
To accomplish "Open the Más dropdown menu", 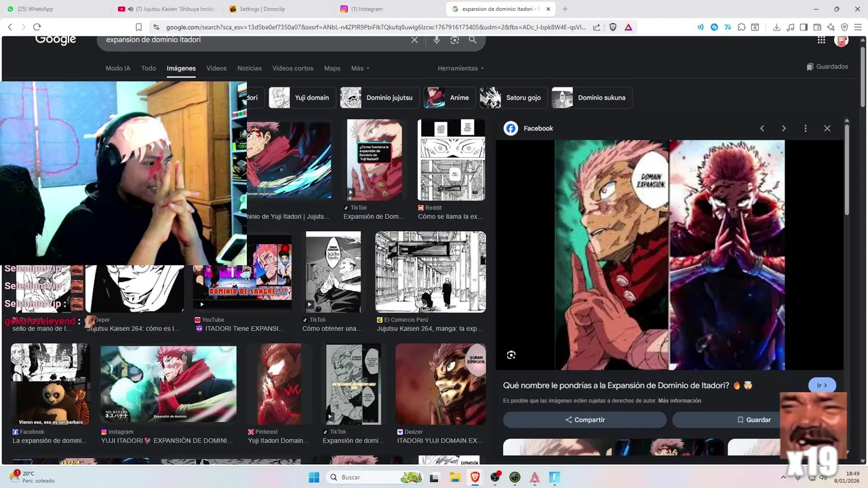I will pyautogui.click(x=360, y=68).
